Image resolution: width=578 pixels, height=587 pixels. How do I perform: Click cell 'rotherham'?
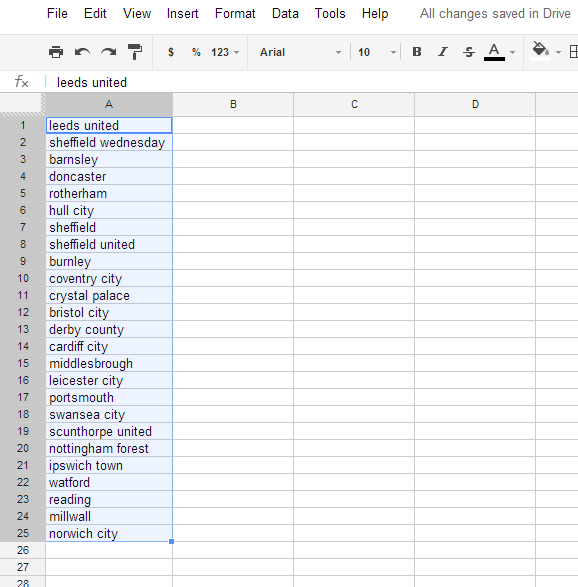(x=109, y=193)
